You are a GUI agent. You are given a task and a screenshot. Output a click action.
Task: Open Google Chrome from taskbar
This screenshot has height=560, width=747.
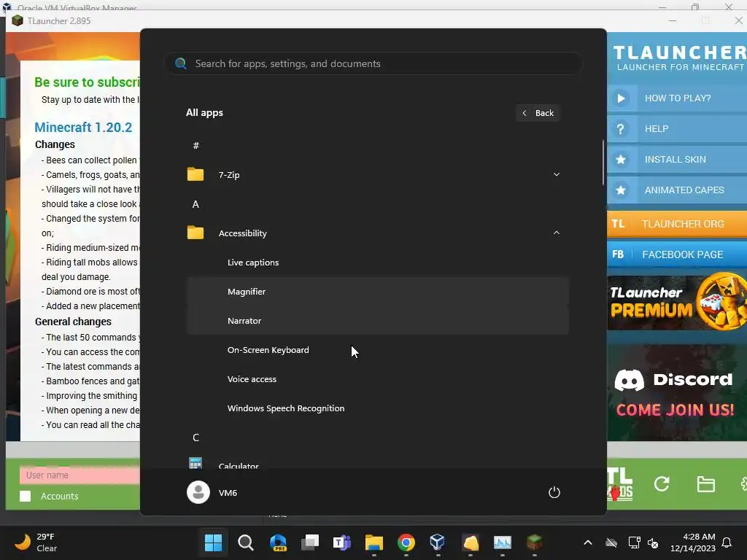point(406,542)
